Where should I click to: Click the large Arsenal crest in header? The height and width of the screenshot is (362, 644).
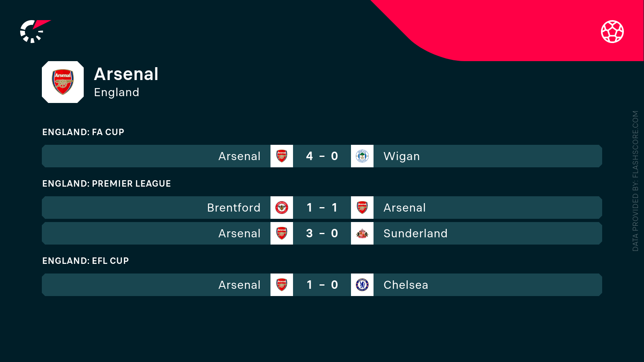click(63, 82)
